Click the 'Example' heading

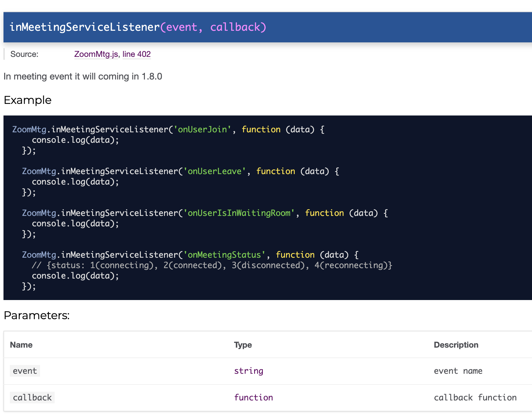(x=28, y=100)
